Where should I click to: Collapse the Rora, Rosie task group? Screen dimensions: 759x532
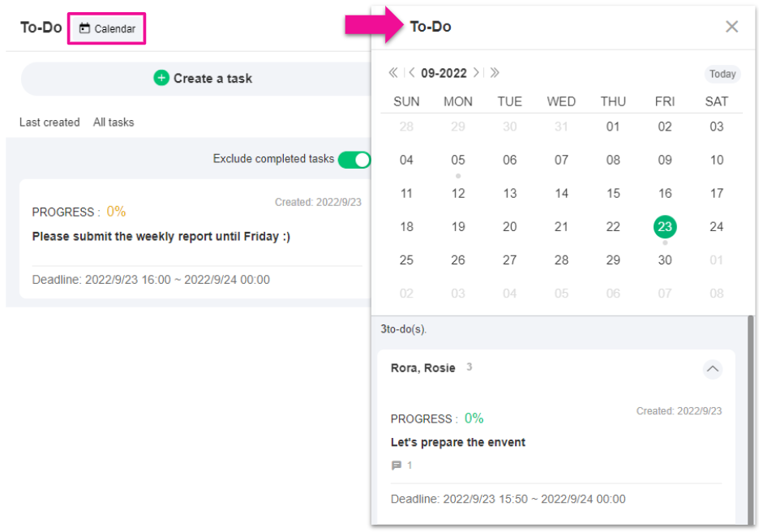click(712, 369)
